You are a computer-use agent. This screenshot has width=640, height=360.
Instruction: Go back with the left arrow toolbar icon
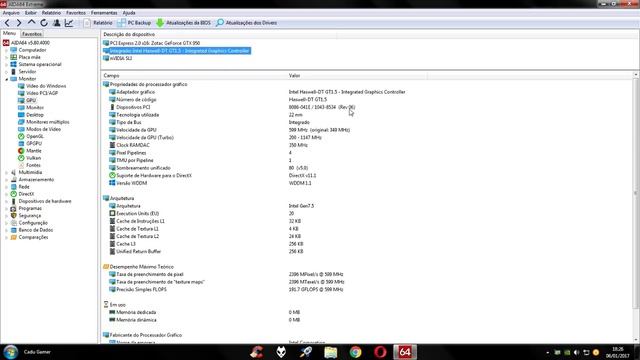(7, 23)
